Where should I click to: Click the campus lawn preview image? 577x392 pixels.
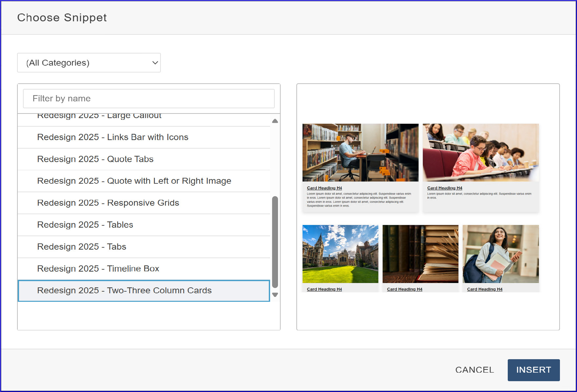pyautogui.click(x=340, y=254)
